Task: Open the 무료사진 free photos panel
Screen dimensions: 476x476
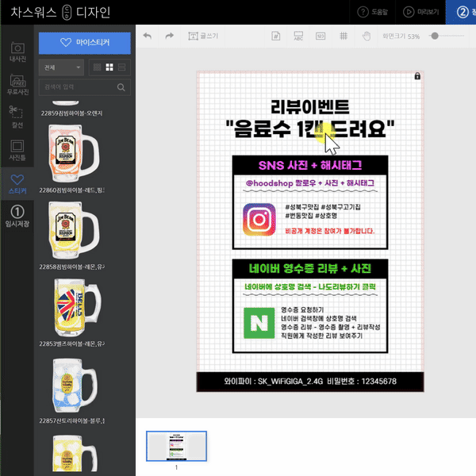Action: tap(17, 85)
